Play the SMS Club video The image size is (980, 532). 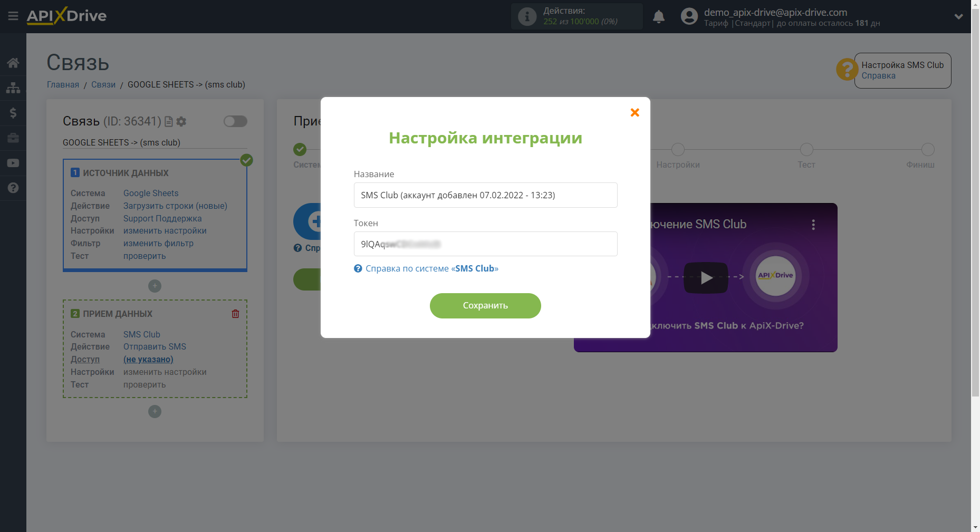pyautogui.click(x=706, y=278)
